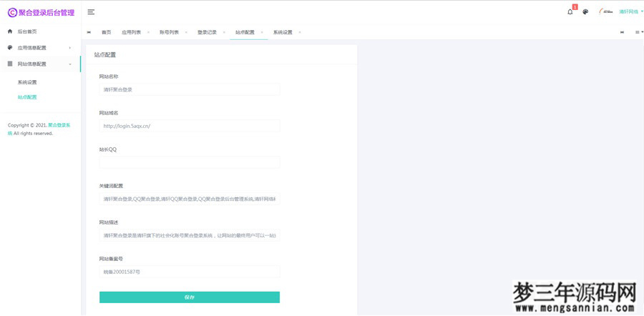This screenshot has width=644, height=316.
Task: Select the active 站点配置 tab
Action: [245, 32]
